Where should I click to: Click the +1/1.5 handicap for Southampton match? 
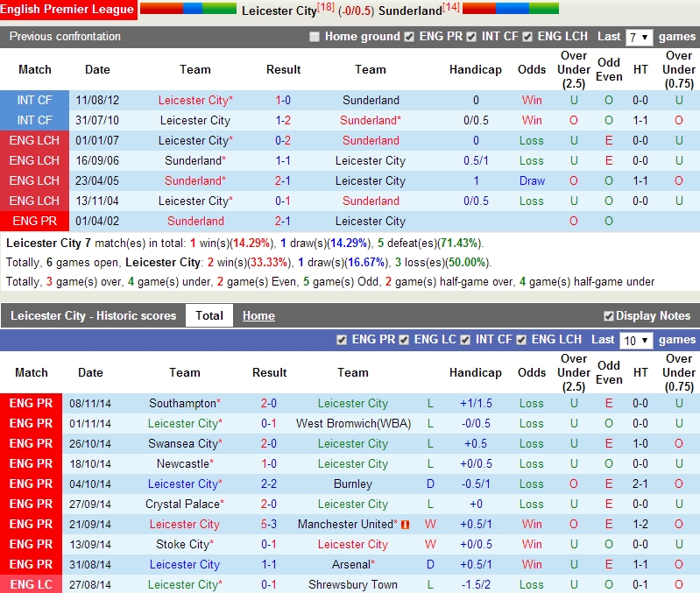point(476,404)
